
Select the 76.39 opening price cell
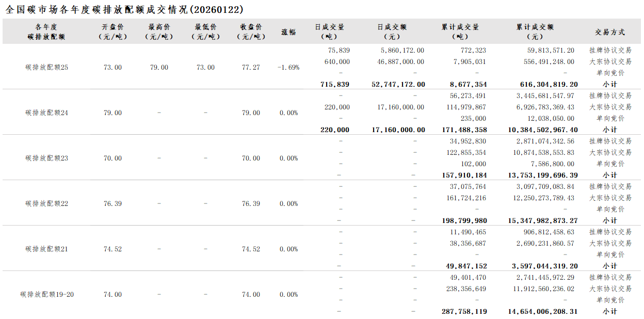[112, 204]
